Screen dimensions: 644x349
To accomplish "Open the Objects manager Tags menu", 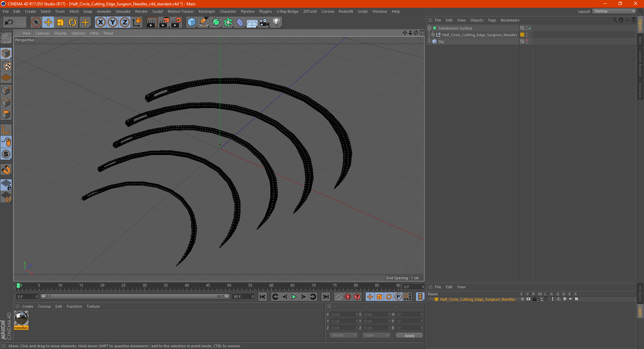I will click(492, 20).
